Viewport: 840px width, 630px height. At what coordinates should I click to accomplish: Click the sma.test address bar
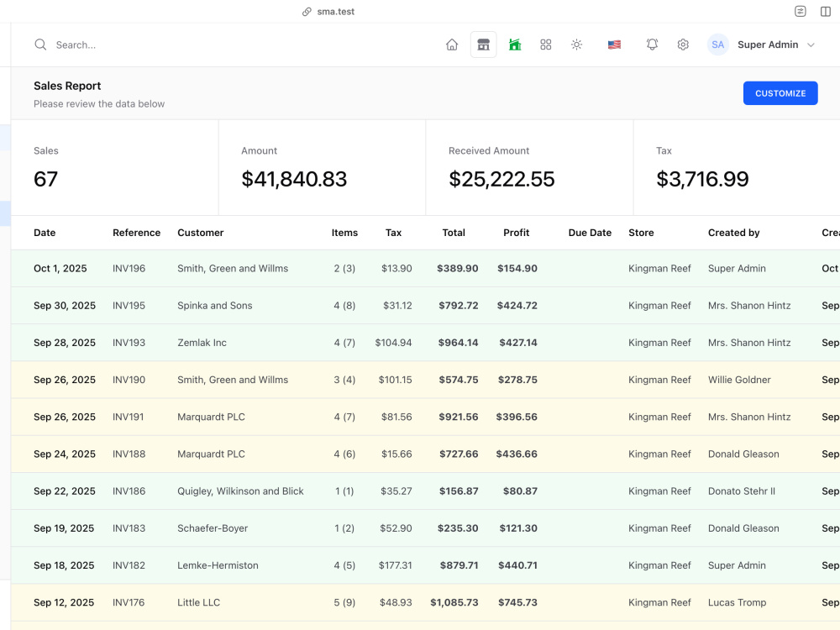(328, 11)
